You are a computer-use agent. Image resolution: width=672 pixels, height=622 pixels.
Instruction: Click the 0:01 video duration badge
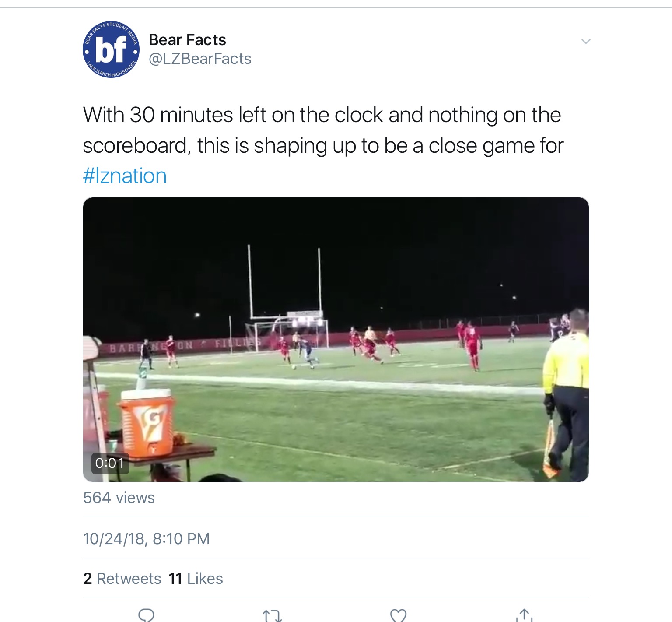(110, 463)
